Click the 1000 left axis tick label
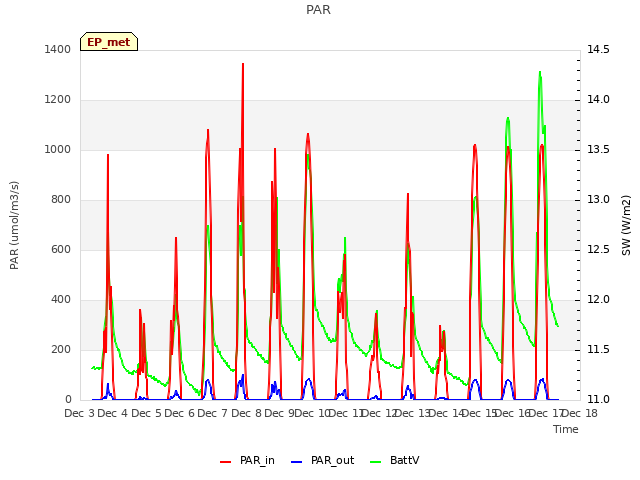Screen dimensions: 640x480 (x=58, y=149)
